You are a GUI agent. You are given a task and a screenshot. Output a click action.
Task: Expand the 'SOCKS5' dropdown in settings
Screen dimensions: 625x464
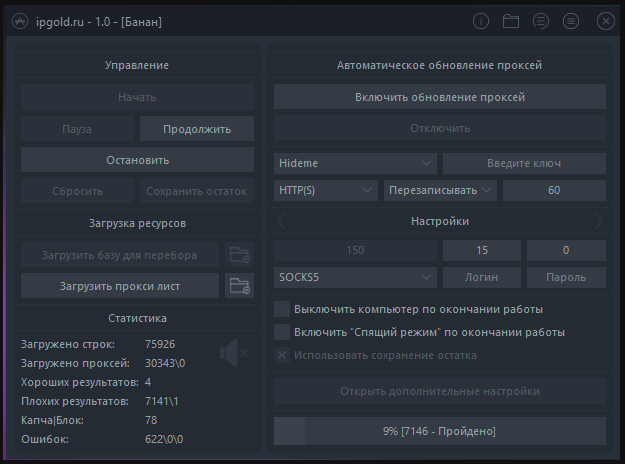[355, 276]
